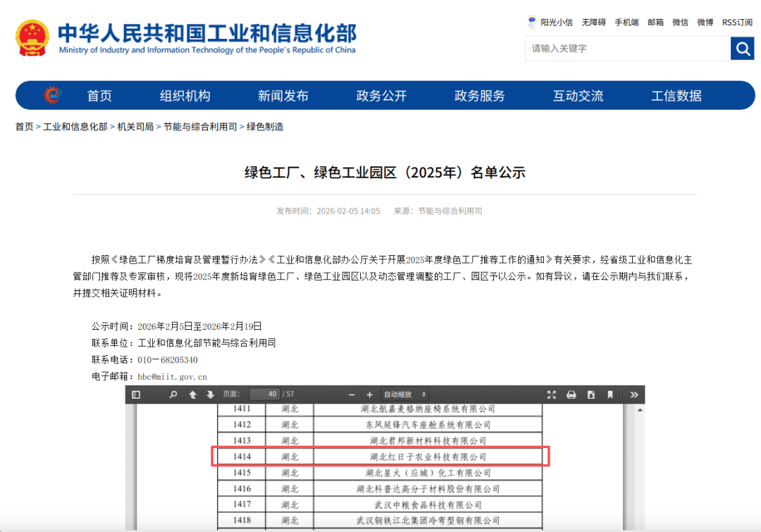Open the 无障碍 accessibility link

coord(593,23)
